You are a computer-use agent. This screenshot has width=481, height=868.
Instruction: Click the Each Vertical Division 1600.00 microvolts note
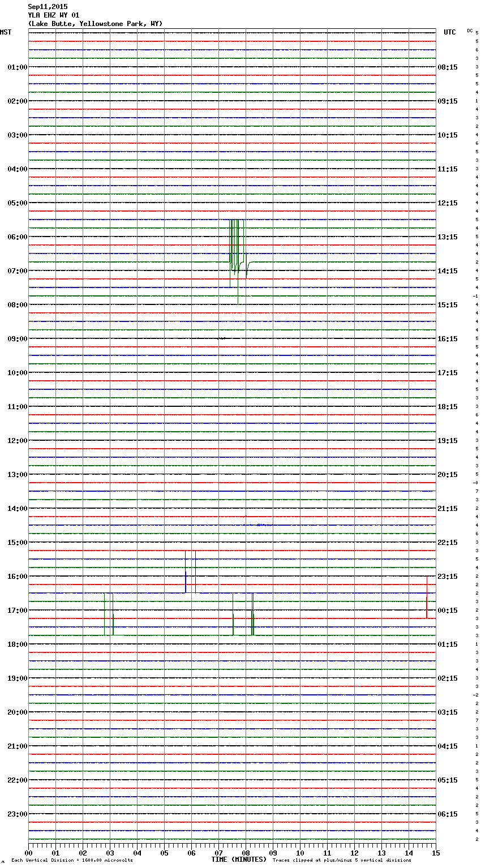72,861
